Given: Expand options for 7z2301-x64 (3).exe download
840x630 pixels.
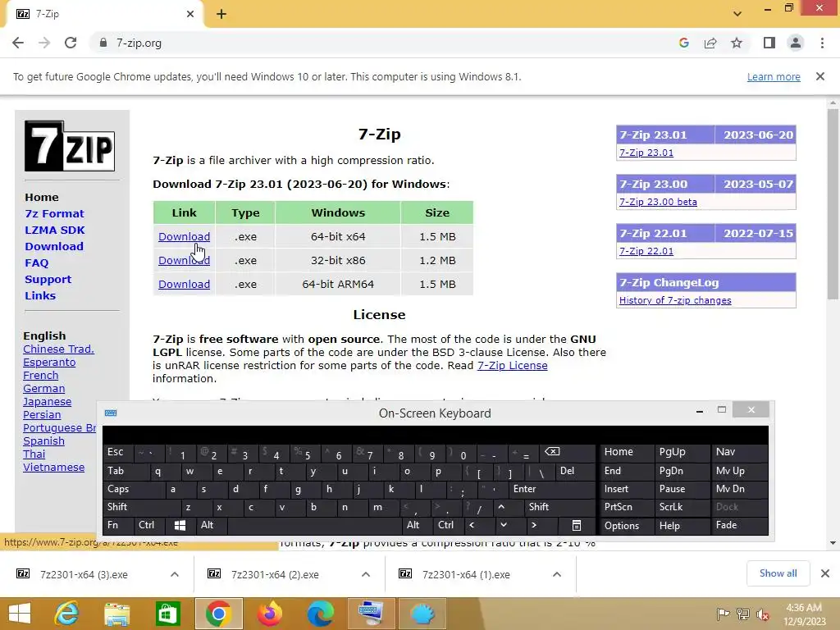Looking at the screenshot, I should pyautogui.click(x=175, y=574).
